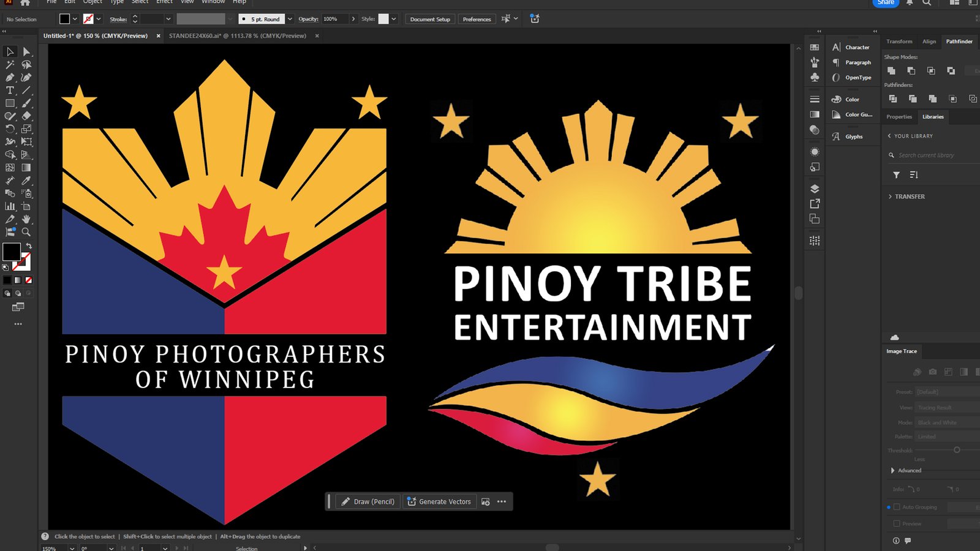Click the Trim pathfinder icon

[x=913, y=99]
